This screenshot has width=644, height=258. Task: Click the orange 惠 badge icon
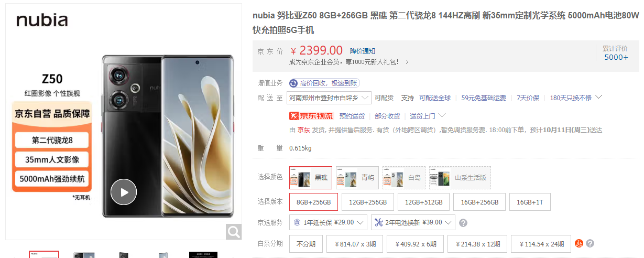(579, 243)
